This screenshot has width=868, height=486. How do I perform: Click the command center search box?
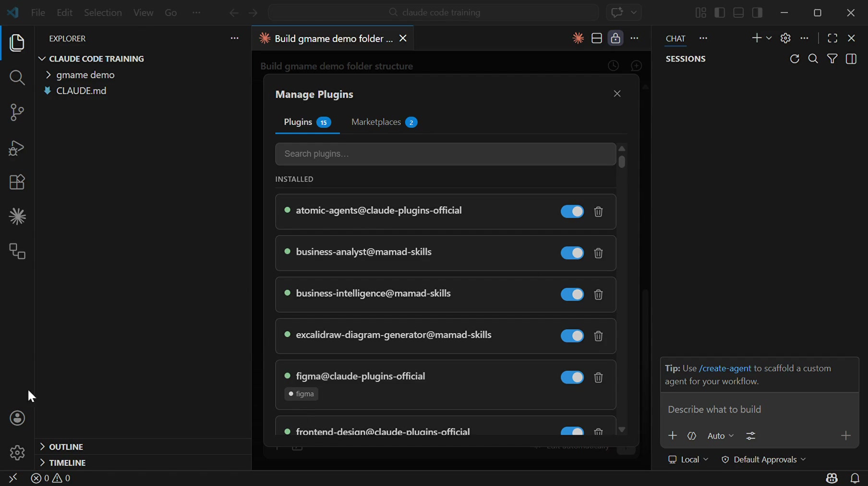tap(433, 12)
